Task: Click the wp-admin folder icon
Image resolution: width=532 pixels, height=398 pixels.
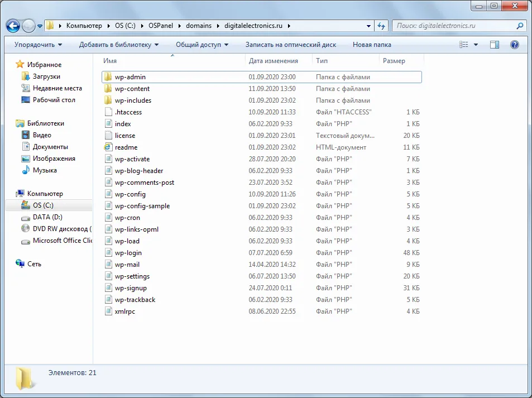Action: pyautogui.click(x=108, y=77)
